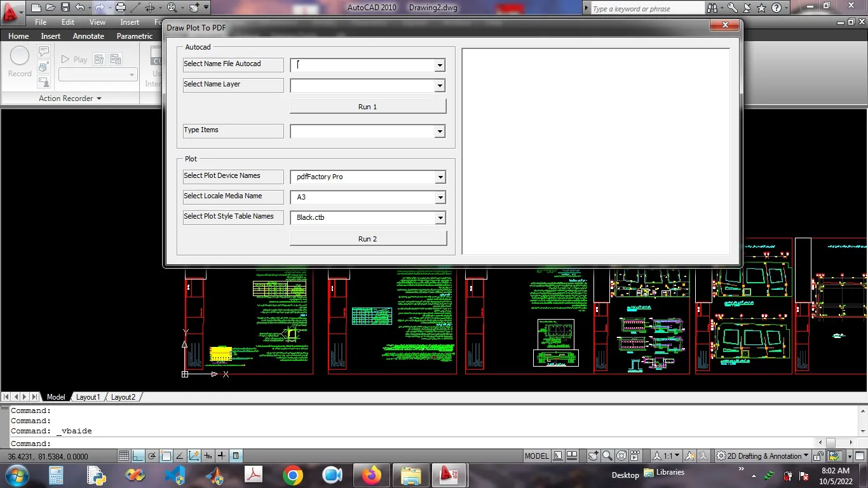Click the command line horizontal scrollbar
Viewport: 868px width, 488px height.
pos(830,443)
